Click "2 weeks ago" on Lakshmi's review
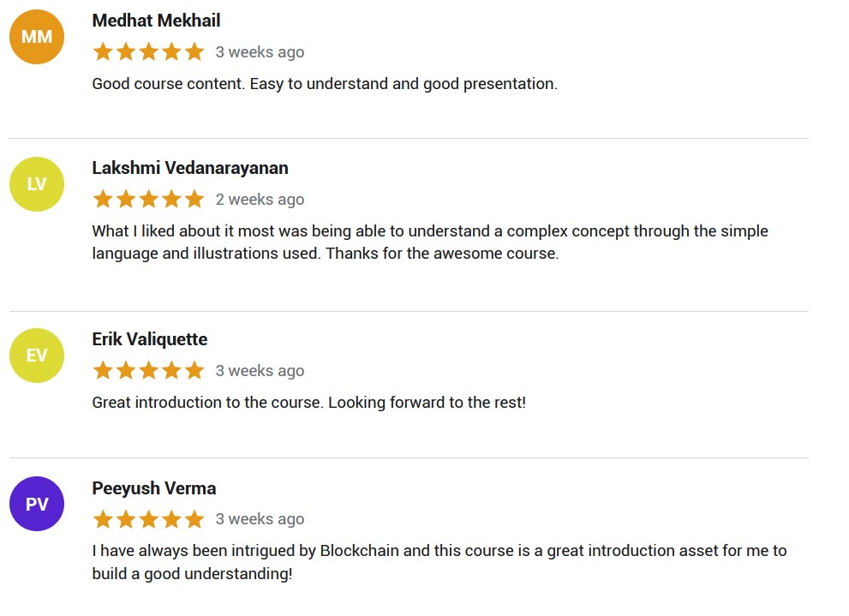Screen dimensions: 849x616 [260, 200]
